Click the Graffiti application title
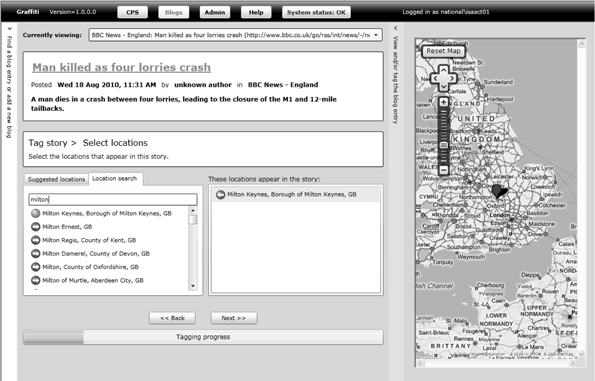Image resolution: width=595 pixels, height=381 pixels. click(x=28, y=12)
